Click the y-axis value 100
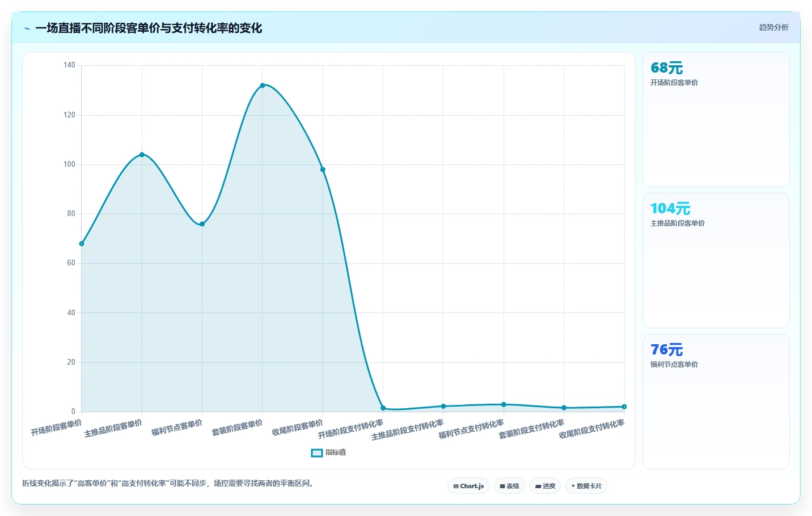 69,164
